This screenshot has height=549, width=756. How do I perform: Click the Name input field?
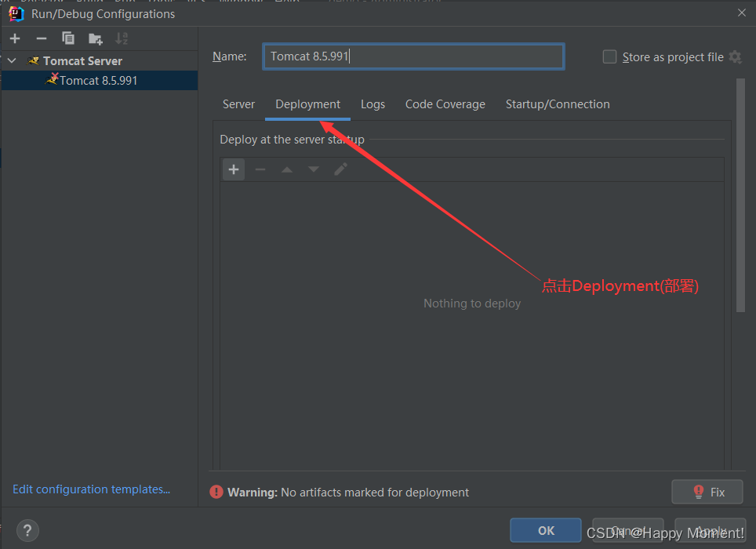point(413,56)
